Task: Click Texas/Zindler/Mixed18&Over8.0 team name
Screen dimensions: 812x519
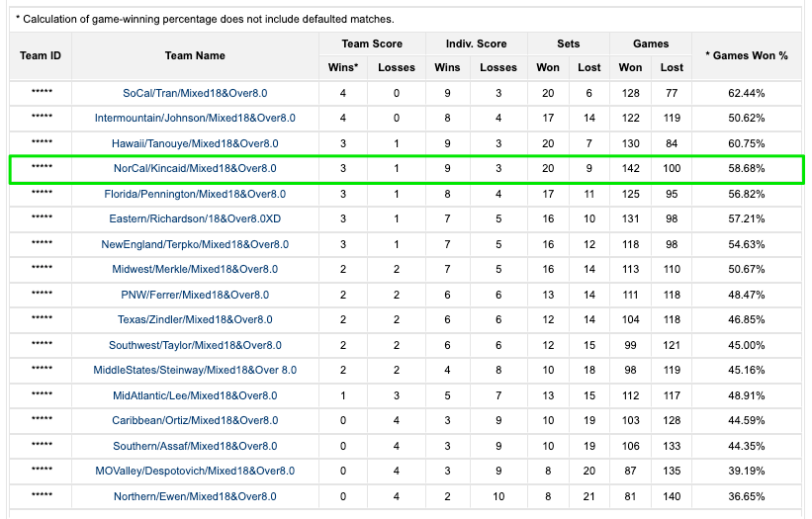Action: click(195, 320)
